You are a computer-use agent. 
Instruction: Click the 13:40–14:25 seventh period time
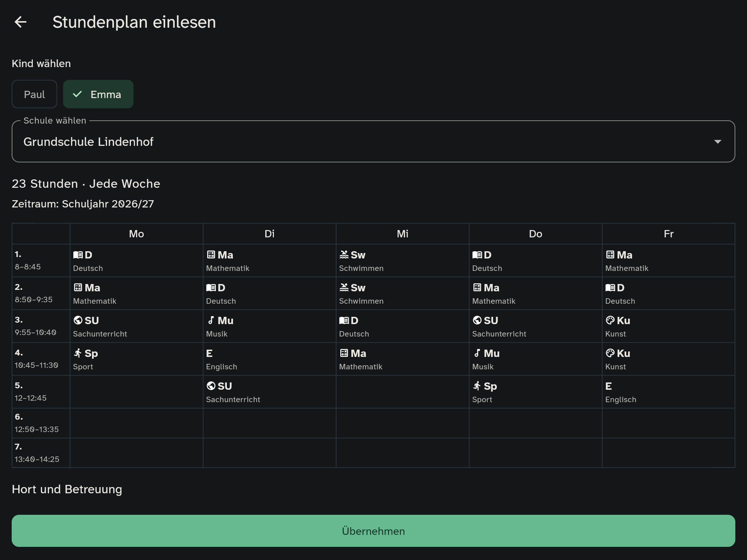(37, 459)
